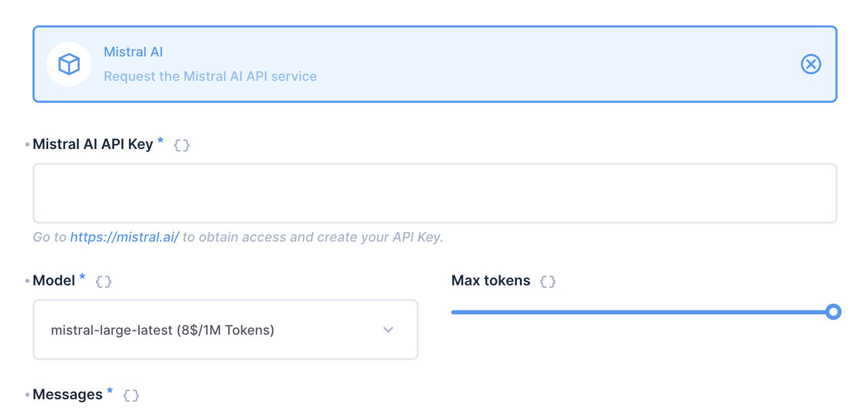
Task: Remove the Mistral AI module with the X icon
Action: (811, 64)
